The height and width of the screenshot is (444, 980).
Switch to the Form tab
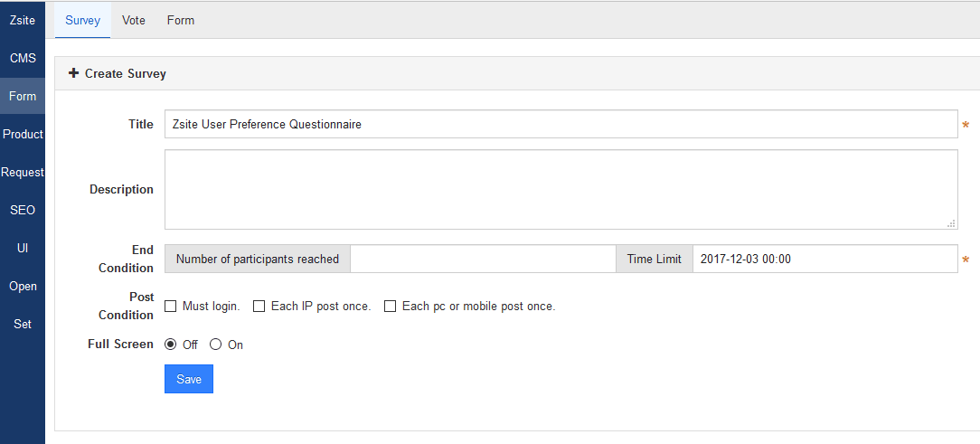[181, 20]
